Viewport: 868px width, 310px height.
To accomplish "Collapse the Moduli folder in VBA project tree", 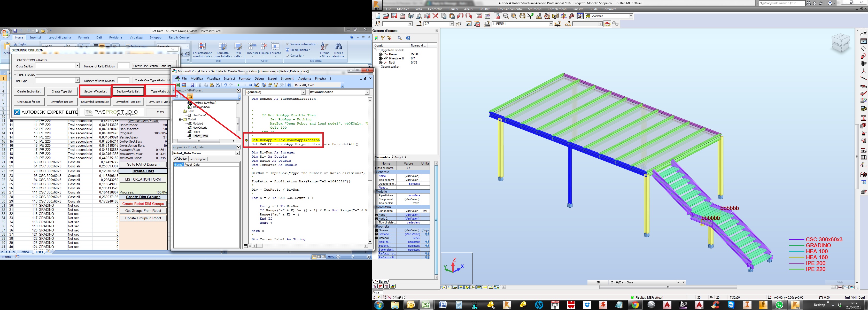I will [180, 119].
